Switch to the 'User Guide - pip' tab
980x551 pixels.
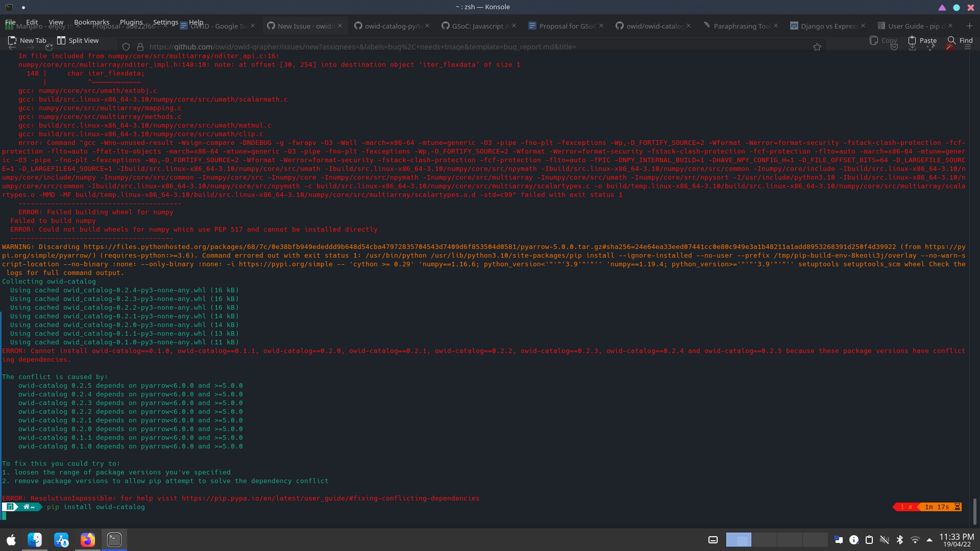(x=913, y=26)
